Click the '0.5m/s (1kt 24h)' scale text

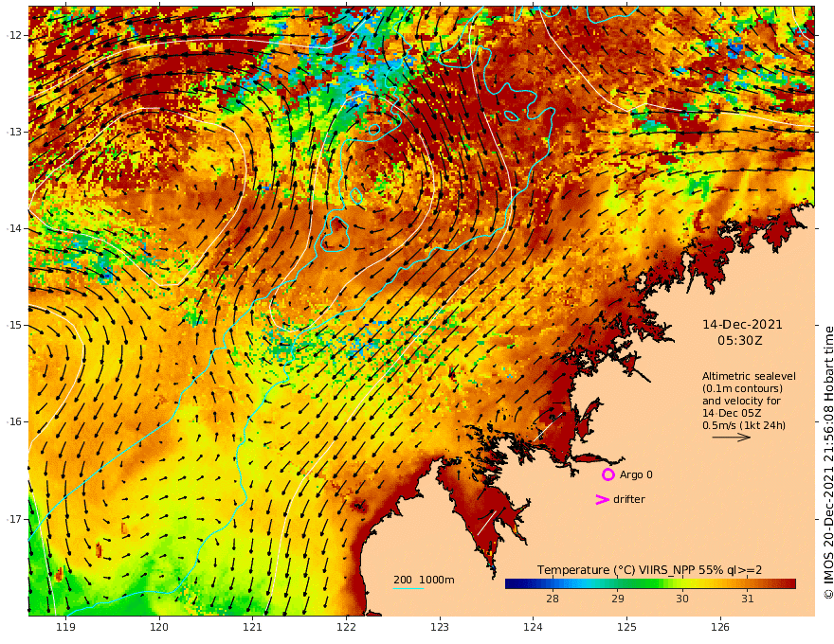744,425
